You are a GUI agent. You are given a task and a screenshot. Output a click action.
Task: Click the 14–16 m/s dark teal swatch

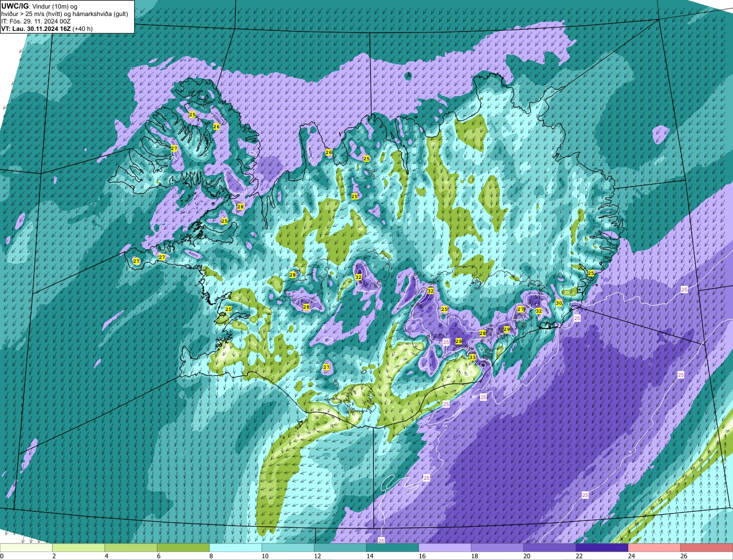click(x=393, y=548)
